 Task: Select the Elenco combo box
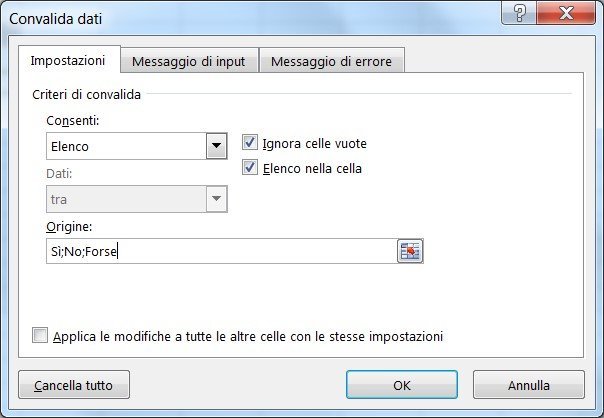point(137,146)
